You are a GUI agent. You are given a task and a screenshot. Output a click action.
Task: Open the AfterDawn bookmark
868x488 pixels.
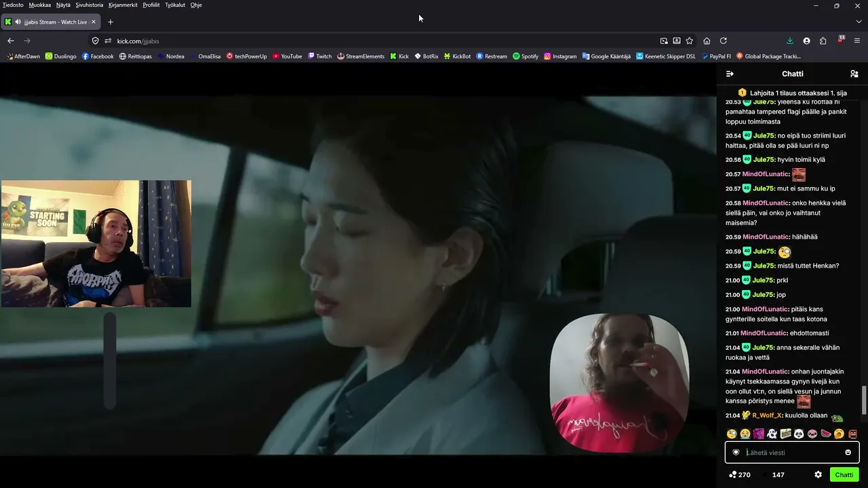click(23, 56)
